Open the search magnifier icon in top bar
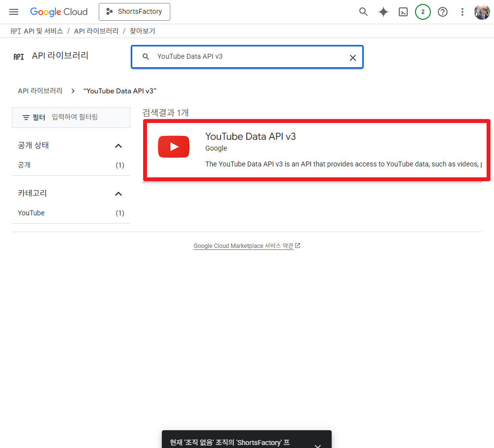Viewport: 494px width, 448px height. (363, 11)
